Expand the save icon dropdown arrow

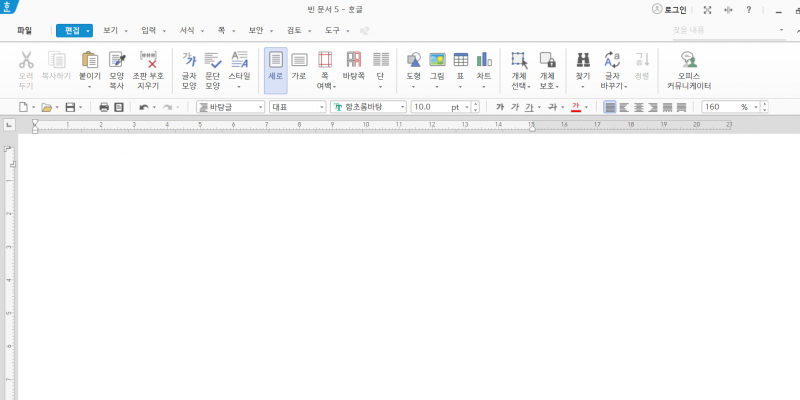(81, 107)
